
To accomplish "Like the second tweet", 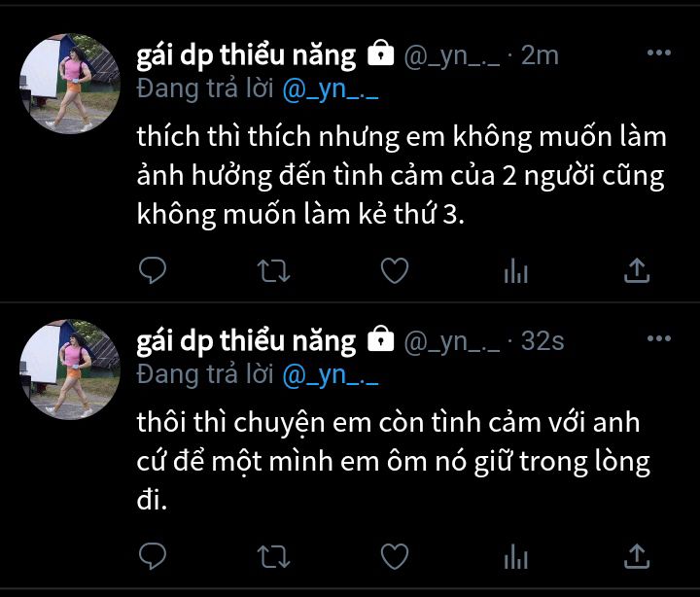I will click(x=395, y=556).
